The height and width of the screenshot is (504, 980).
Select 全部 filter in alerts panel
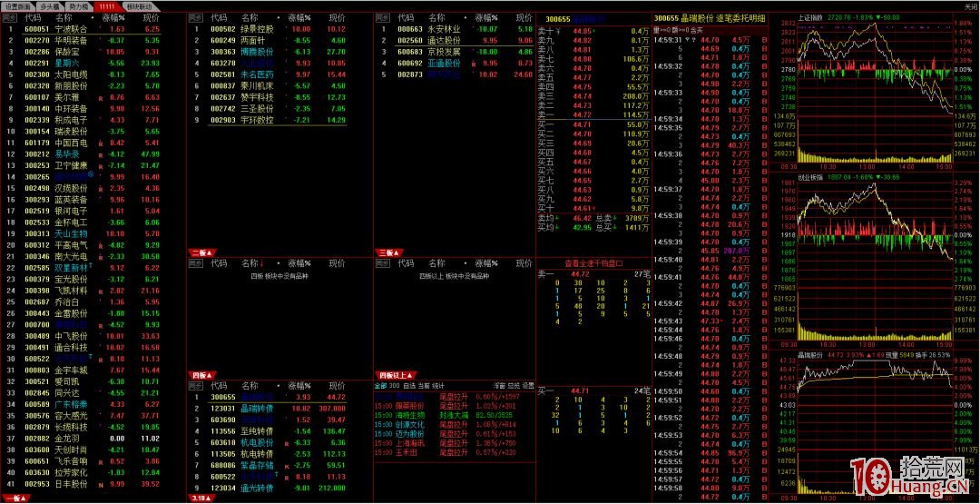[380, 385]
